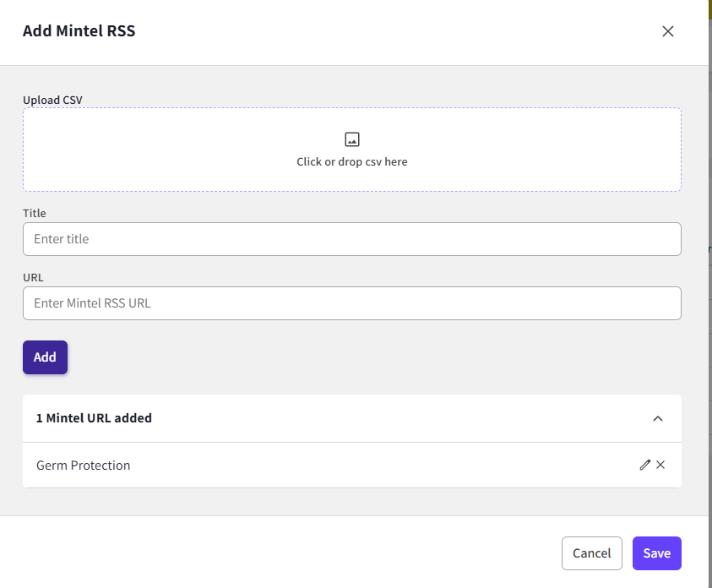Click the '1 Mintel URL added' header
Image resolution: width=712 pixels, height=588 pixels.
click(x=94, y=418)
